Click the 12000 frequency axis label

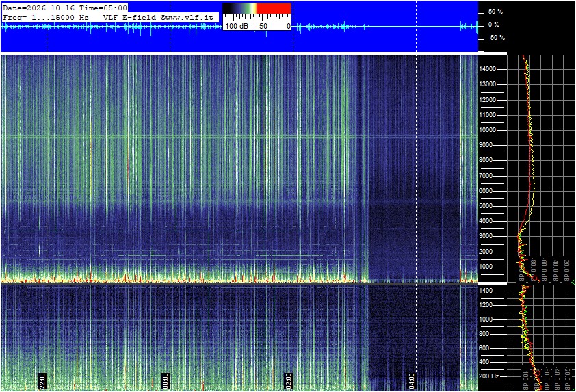(x=488, y=100)
